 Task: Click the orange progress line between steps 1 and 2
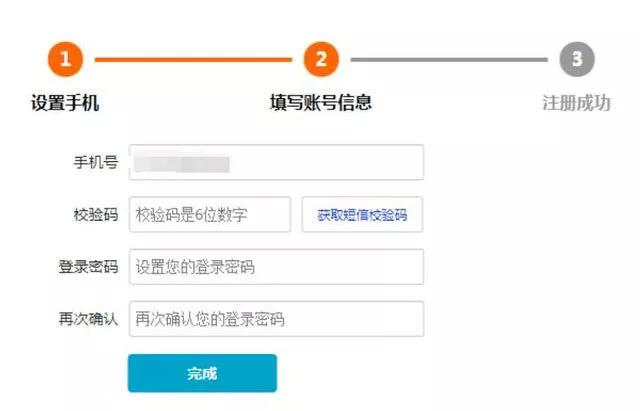[192, 59]
